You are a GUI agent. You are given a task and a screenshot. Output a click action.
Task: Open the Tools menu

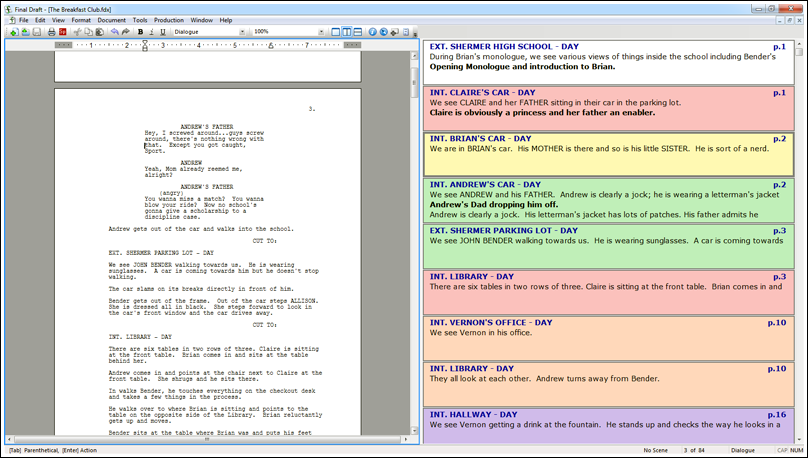point(140,20)
